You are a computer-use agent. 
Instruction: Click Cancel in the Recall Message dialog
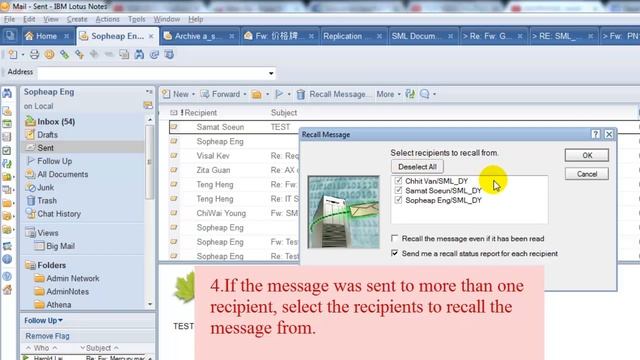coord(587,174)
